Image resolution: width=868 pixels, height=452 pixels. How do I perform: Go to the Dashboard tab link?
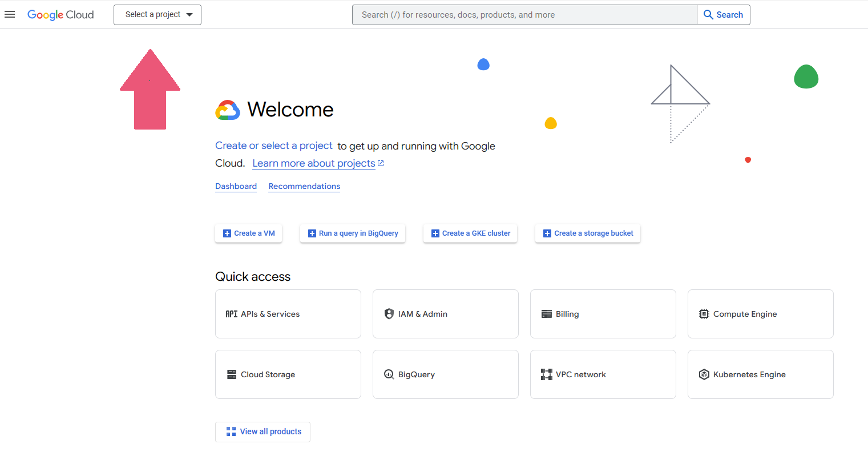click(236, 186)
